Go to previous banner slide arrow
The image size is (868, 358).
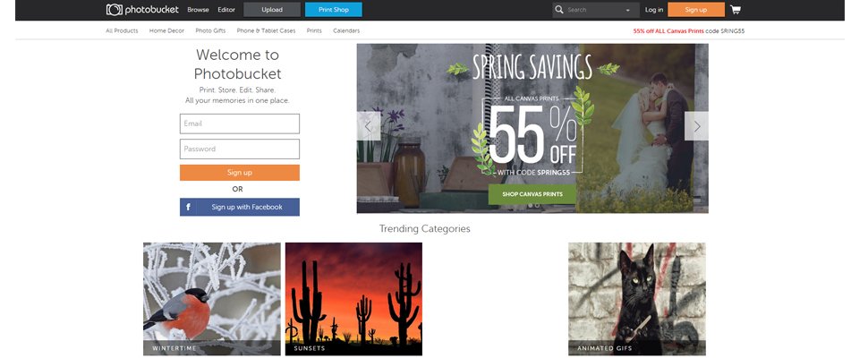tap(369, 126)
